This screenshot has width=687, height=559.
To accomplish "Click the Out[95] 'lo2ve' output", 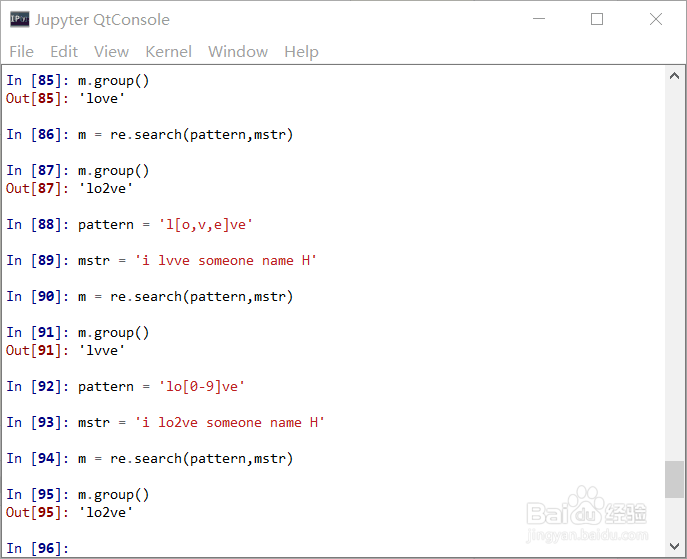I will [69, 513].
